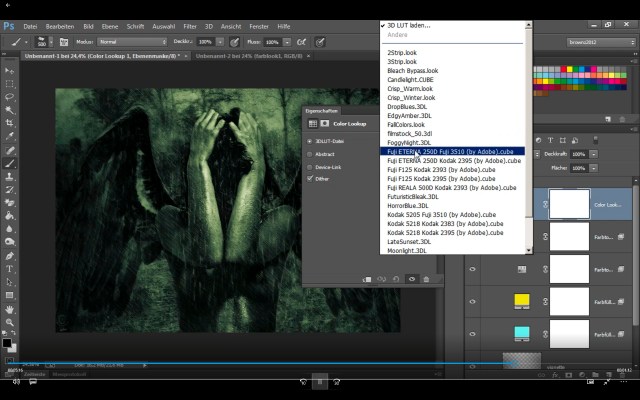The height and width of the screenshot is (400, 640).
Task: Select the Crop tool
Action: [x=9, y=123]
